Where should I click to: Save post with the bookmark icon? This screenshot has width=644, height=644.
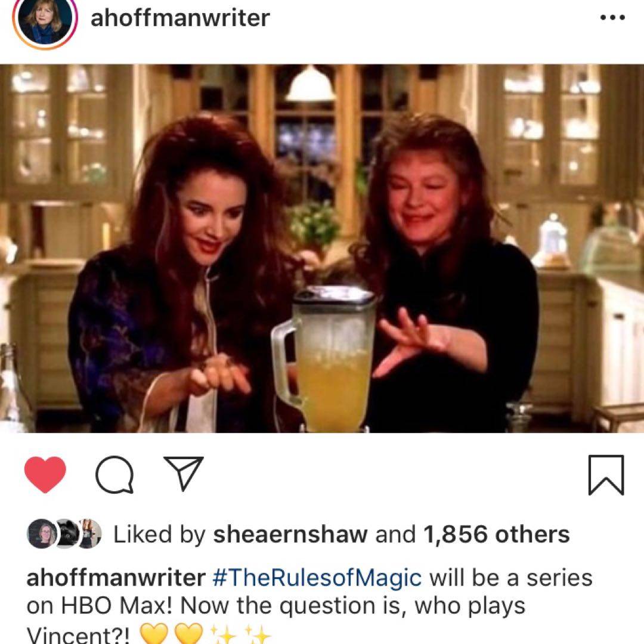606,475
